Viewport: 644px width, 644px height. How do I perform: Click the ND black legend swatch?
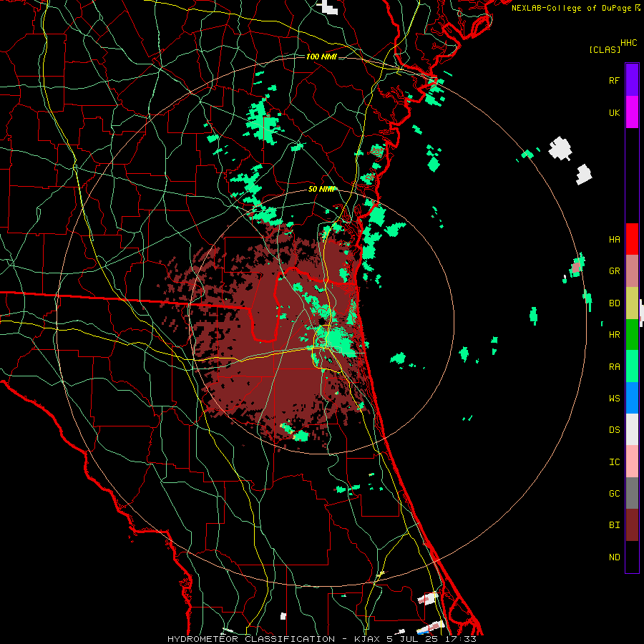(632, 557)
